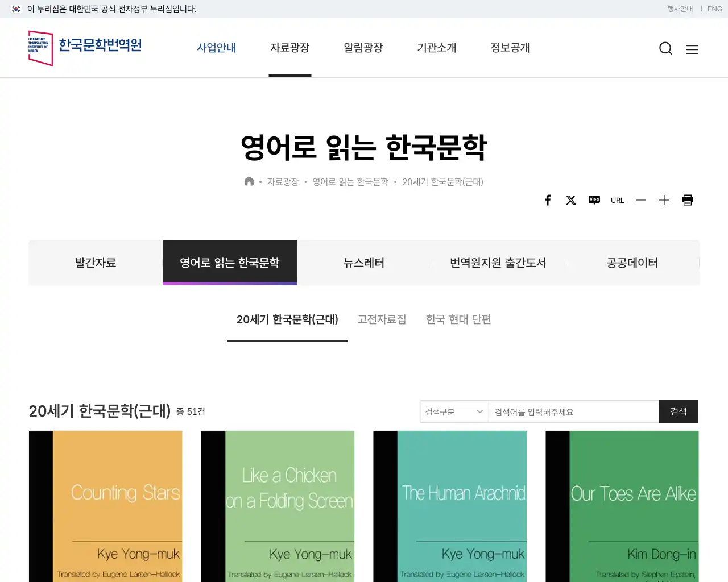Open Our Toes Are Alike book cover
This screenshot has height=582, width=728.
622,506
